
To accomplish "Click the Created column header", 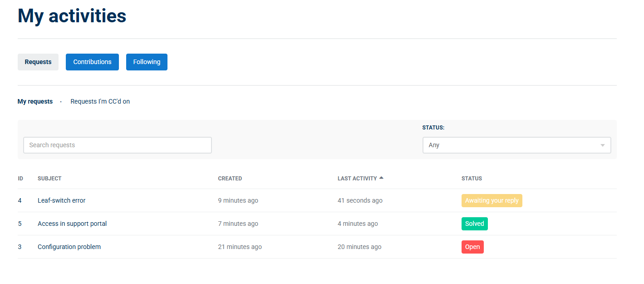I will (x=230, y=179).
